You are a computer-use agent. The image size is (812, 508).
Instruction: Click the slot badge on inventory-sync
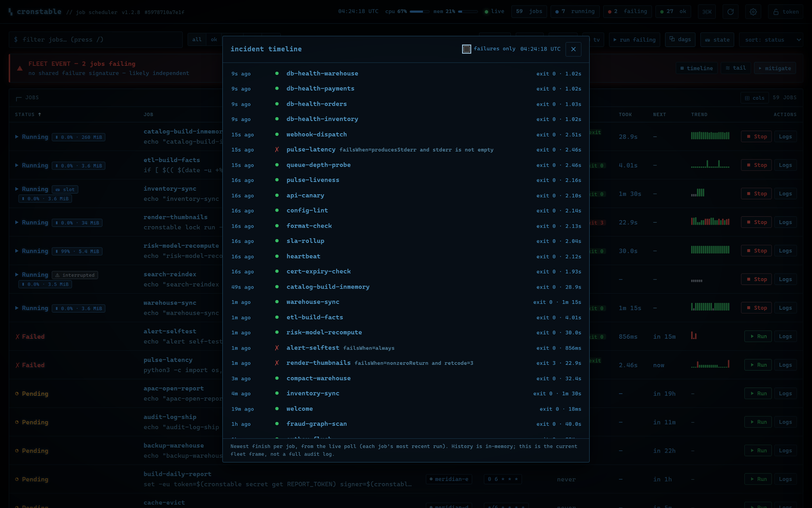point(65,189)
